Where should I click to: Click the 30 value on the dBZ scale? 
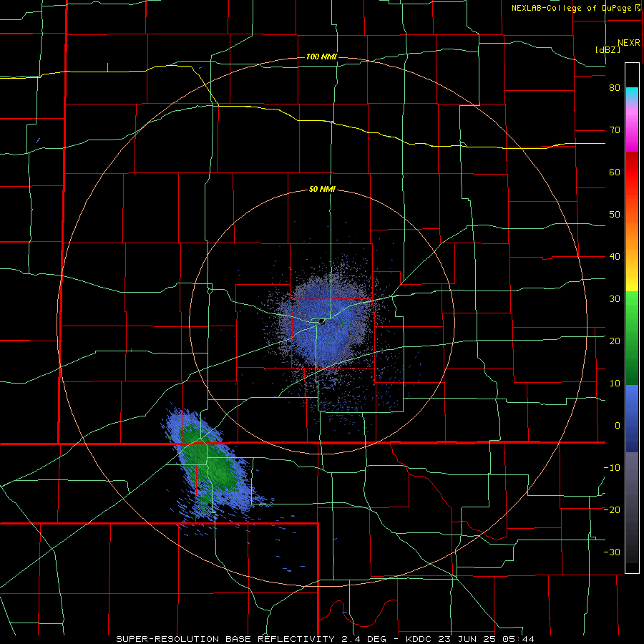pyautogui.click(x=615, y=299)
